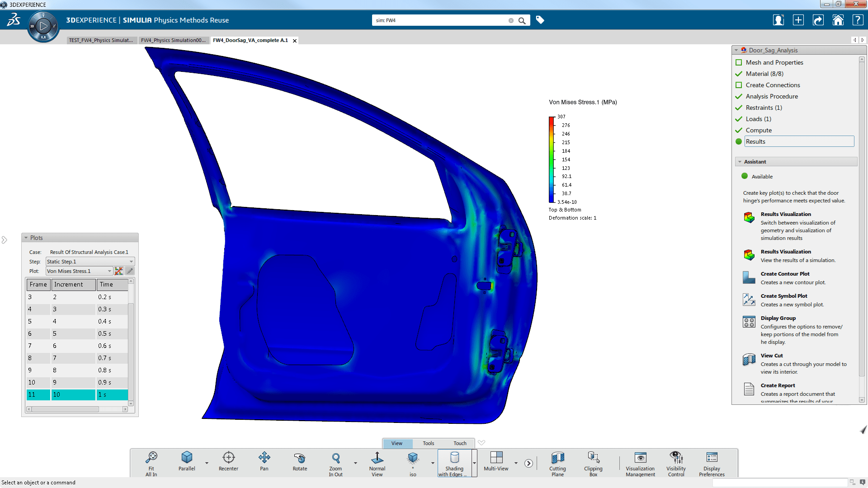Select the FW4_DoorSag_VA_complete A.1 tab
Image resolution: width=868 pixels, height=488 pixels.
tap(251, 40)
